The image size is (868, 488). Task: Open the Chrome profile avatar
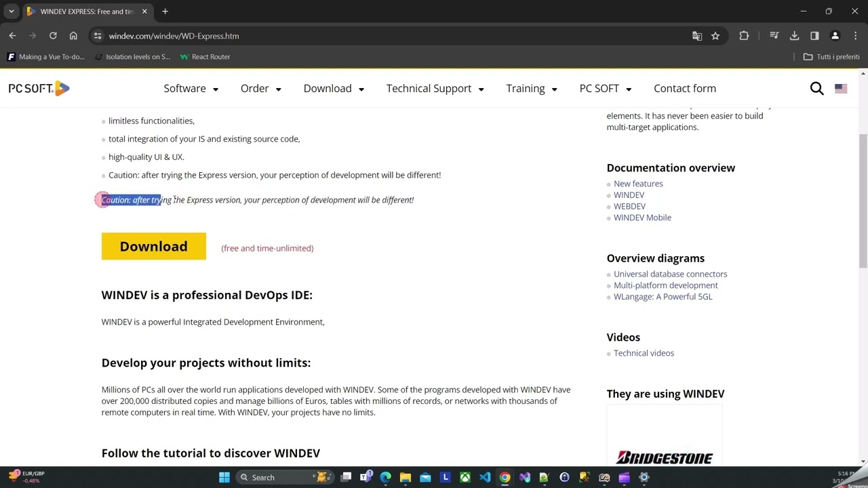[835, 36]
